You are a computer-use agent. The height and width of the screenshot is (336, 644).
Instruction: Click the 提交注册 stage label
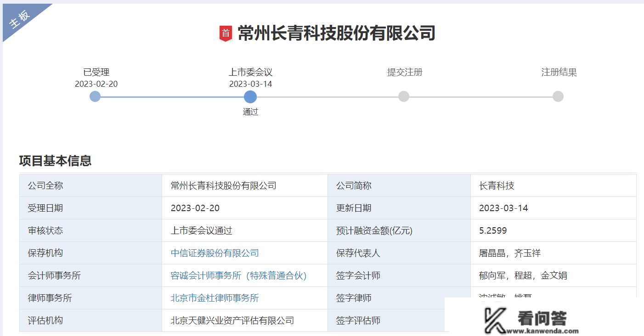(x=405, y=72)
